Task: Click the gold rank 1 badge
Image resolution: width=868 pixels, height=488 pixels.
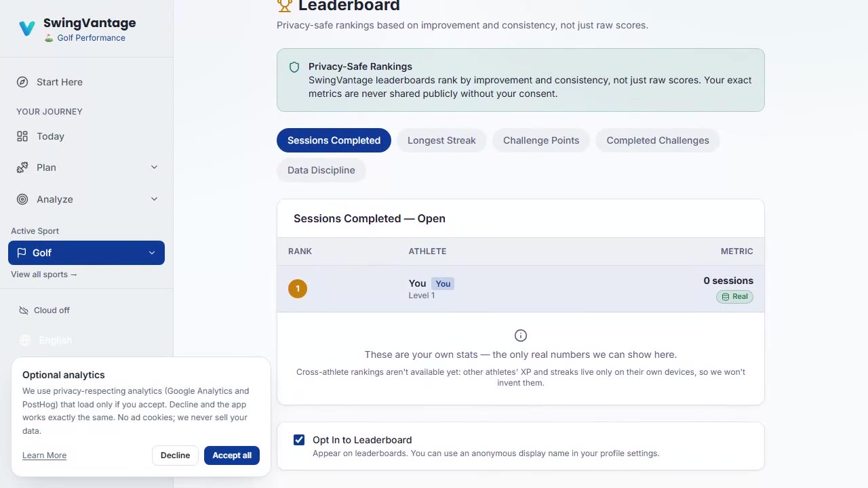Action: coord(298,289)
